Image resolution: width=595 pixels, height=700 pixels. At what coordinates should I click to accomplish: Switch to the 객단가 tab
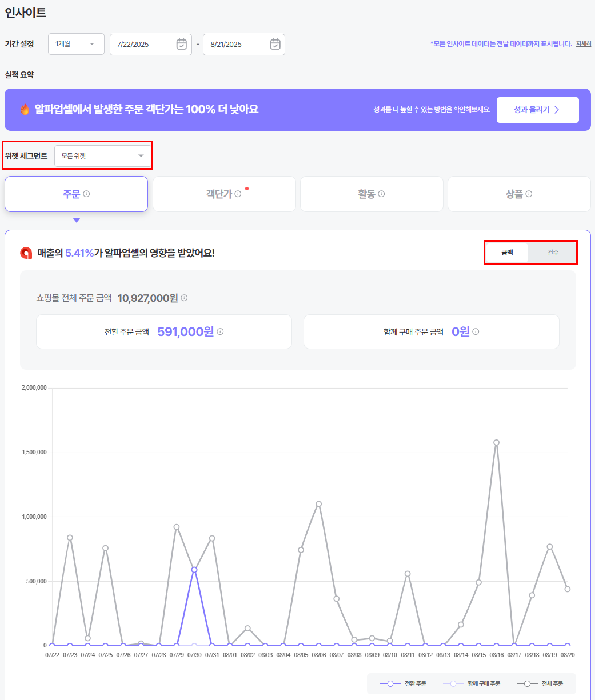(x=224, y=194)
